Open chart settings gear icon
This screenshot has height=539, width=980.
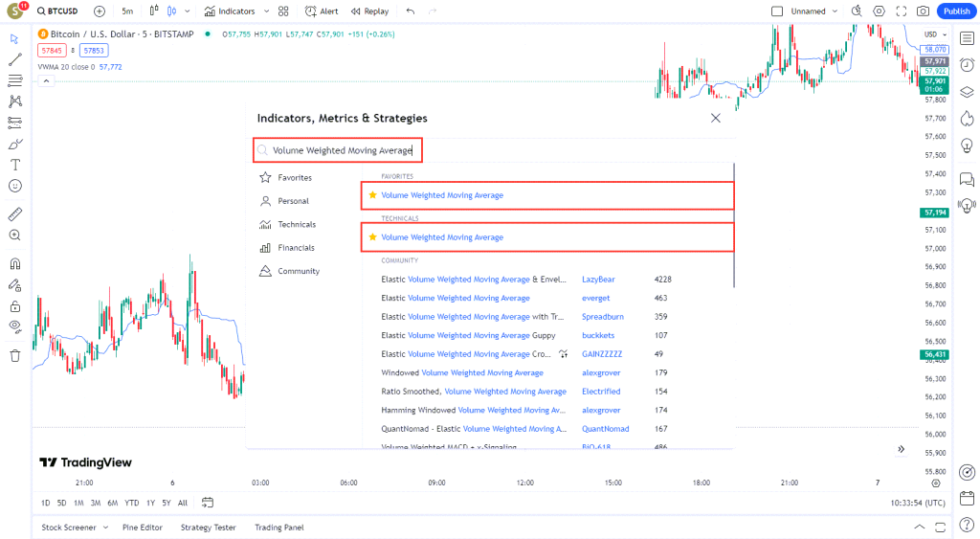[x=879, y=11]
